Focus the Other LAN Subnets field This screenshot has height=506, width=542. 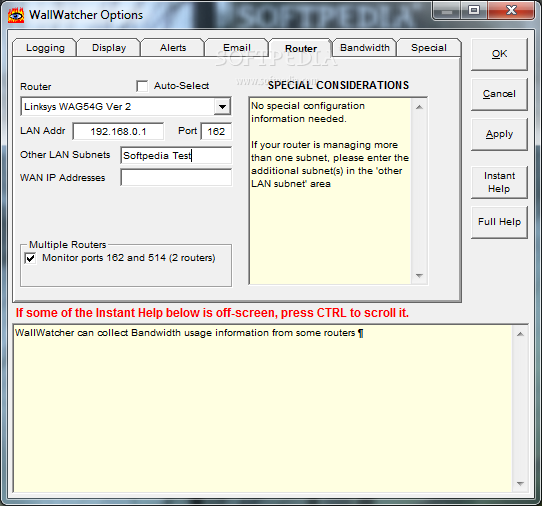click(x=176, y=156)
